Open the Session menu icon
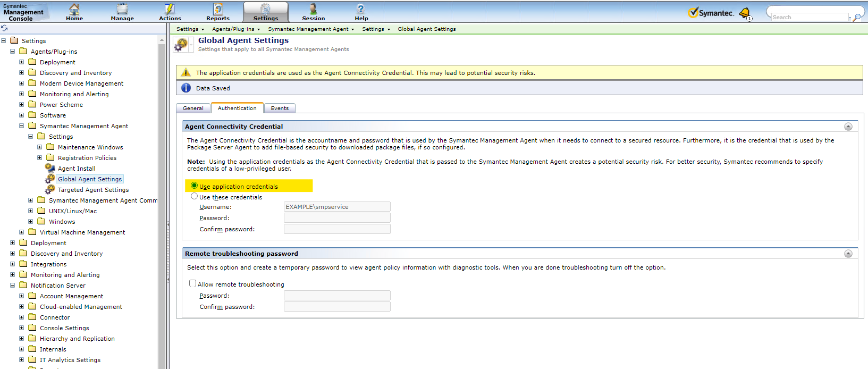The image size is (868, 369). pos(313,12)
